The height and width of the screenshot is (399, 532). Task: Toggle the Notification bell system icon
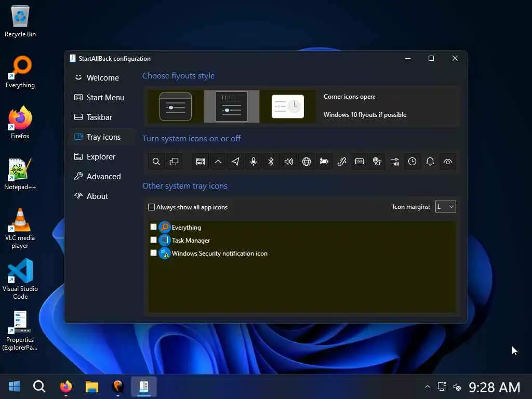[x=430, y=162]
